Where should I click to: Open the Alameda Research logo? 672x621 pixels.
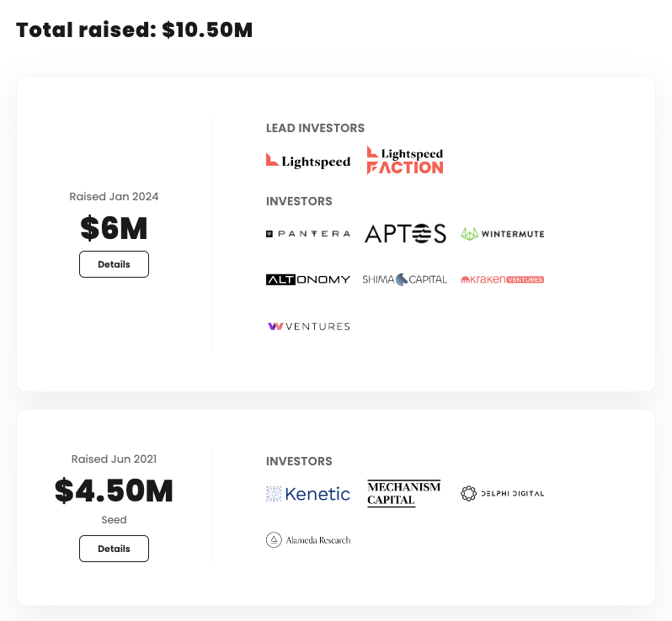[307, 540]
